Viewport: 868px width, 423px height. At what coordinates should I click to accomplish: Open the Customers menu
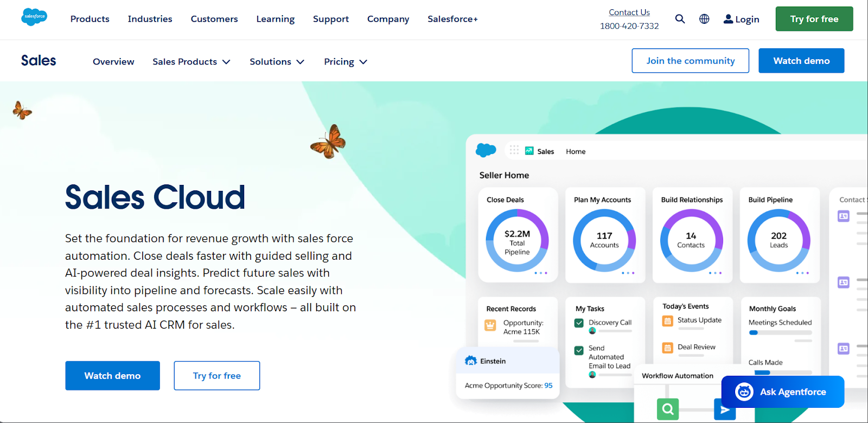tap(214, 19)
